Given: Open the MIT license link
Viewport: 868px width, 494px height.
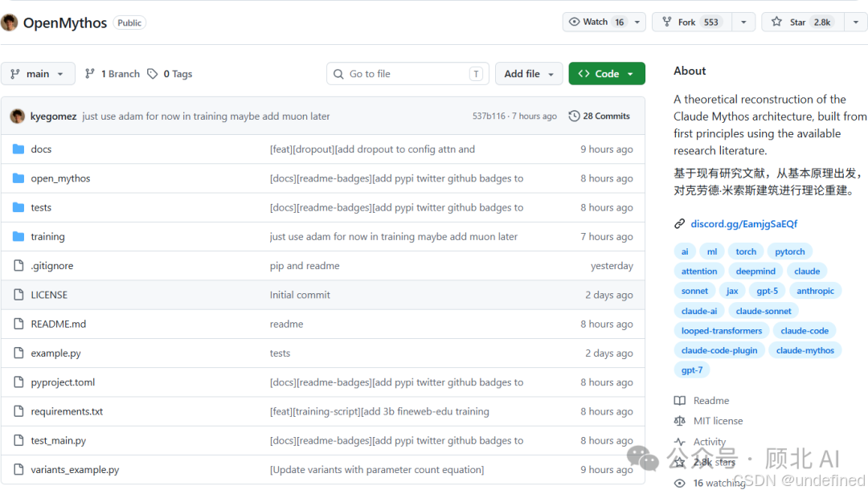Looking at the screenshot, I should tap(718, 421).
